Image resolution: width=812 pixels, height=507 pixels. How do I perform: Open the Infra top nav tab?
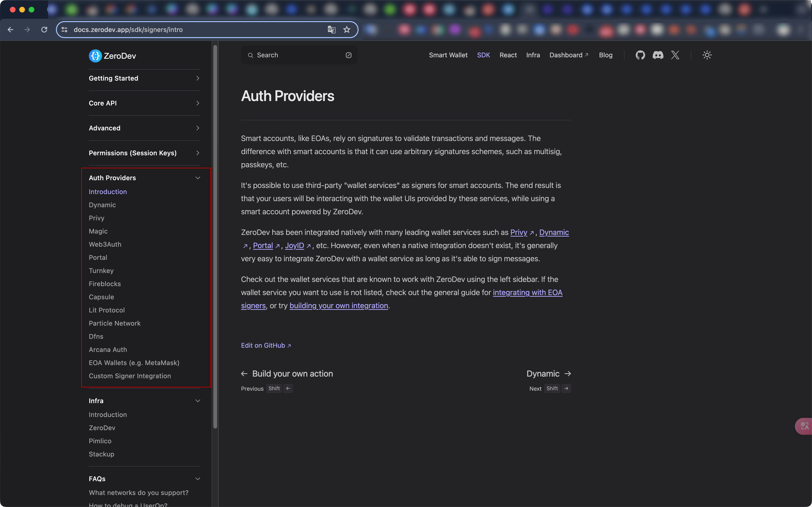(x=533, y=55)
